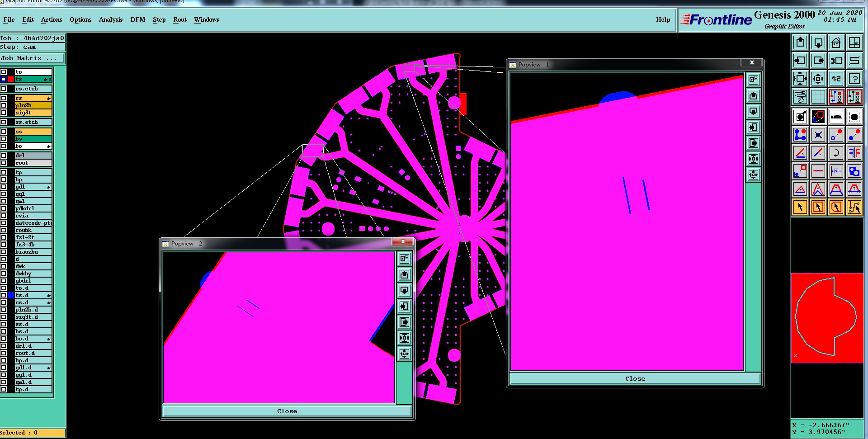This screenshot has height=439, width=868.
Task: Click the rotate arc arrow icon
Action: point(836,153)
